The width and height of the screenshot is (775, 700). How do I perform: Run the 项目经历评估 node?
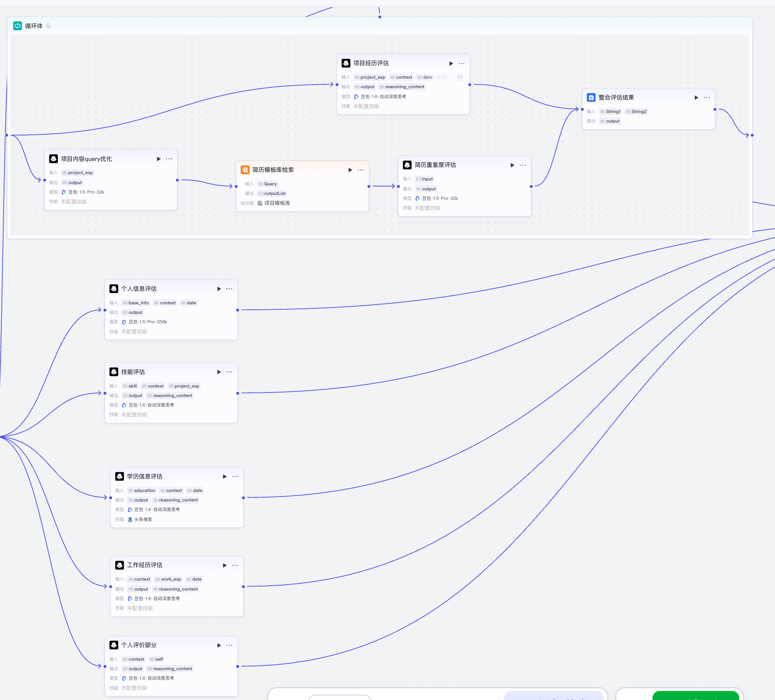(451, 64)
